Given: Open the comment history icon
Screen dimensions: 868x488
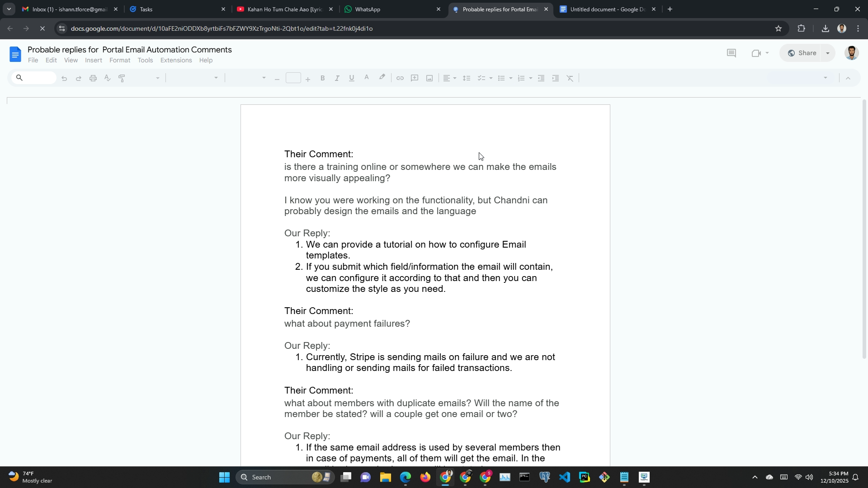Looking at the screenshot, I should [x=731, y=53].
